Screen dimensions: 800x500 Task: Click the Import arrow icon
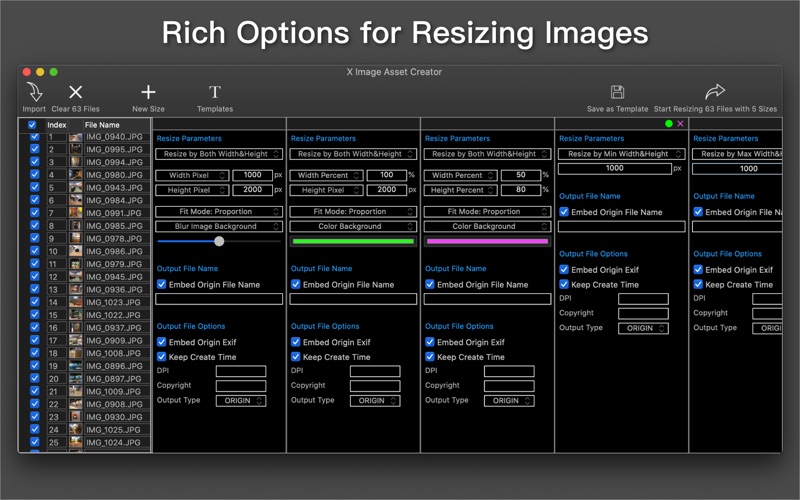click(x=34, y=92)
